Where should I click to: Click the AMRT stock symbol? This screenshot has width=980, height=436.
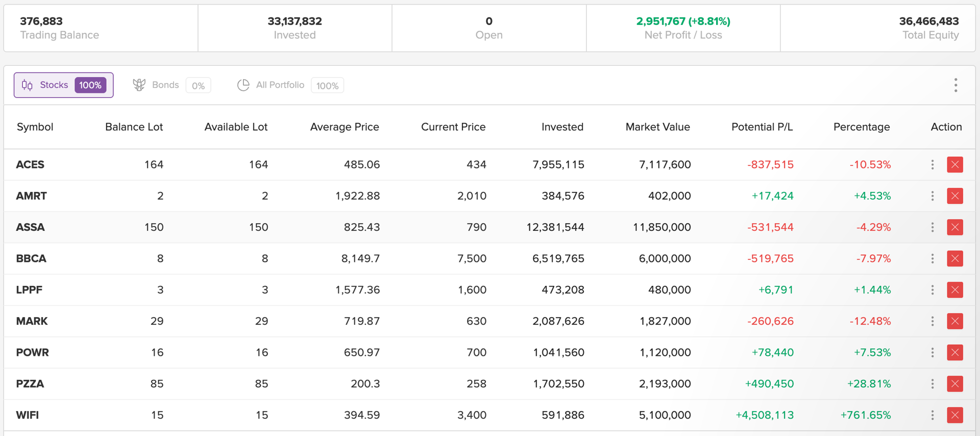[31, 196]
